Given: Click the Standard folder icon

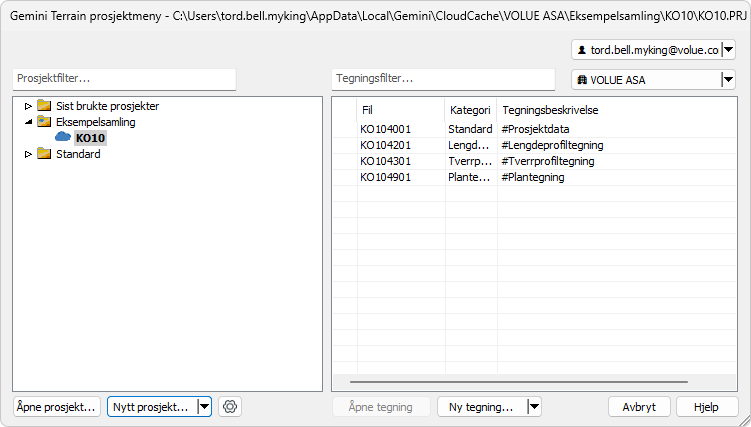Looking at the screenshot, I should point(44,154).
